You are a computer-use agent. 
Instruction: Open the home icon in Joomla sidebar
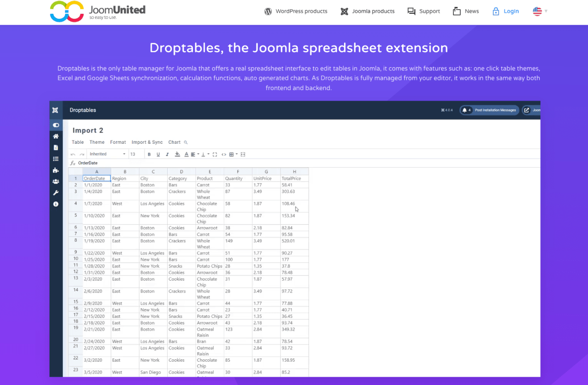pos(56,136)
